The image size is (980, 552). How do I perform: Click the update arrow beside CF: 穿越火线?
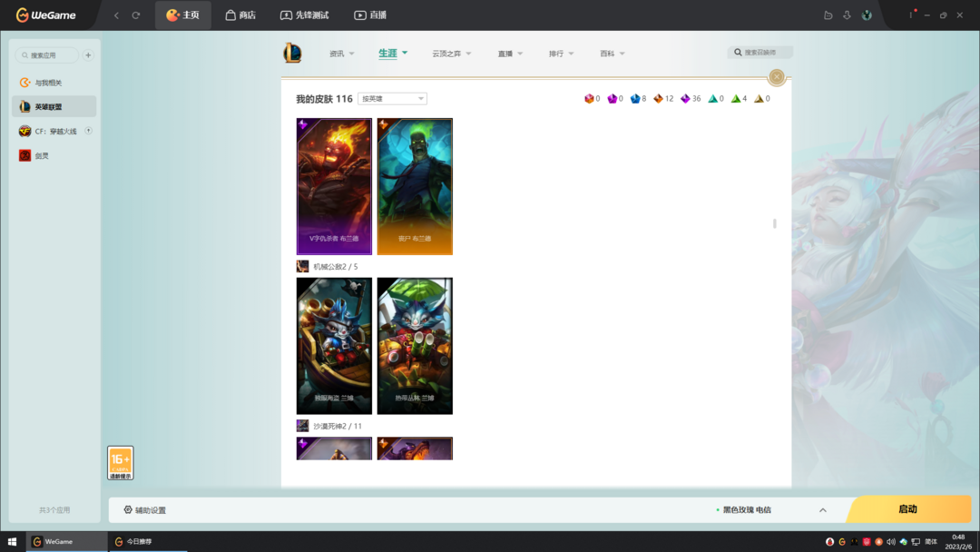pyautogui.click(x=89, y=131)
